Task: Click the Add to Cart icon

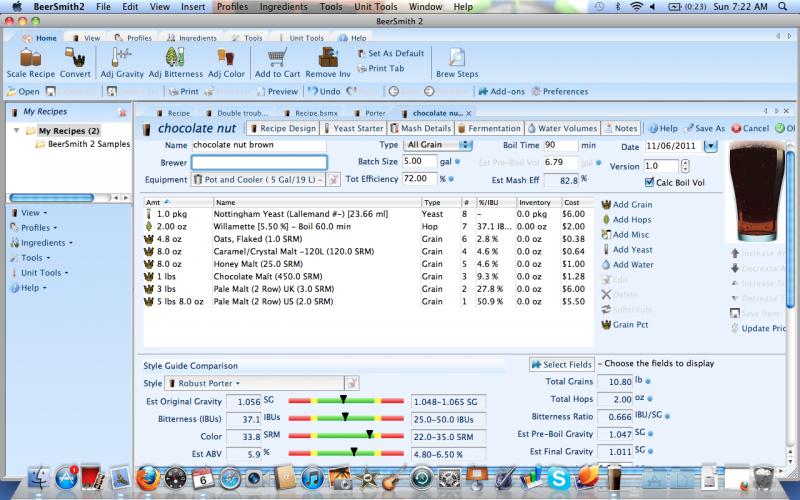Action: [277, 57]
